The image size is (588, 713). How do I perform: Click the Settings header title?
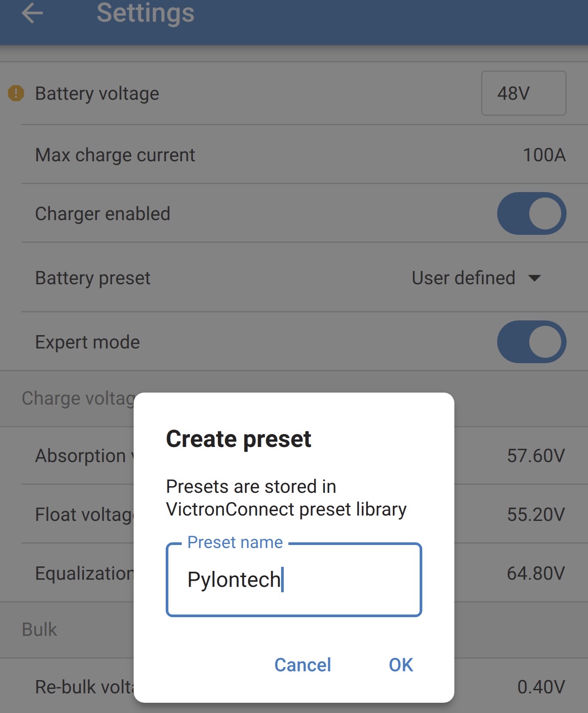(145, 13)
